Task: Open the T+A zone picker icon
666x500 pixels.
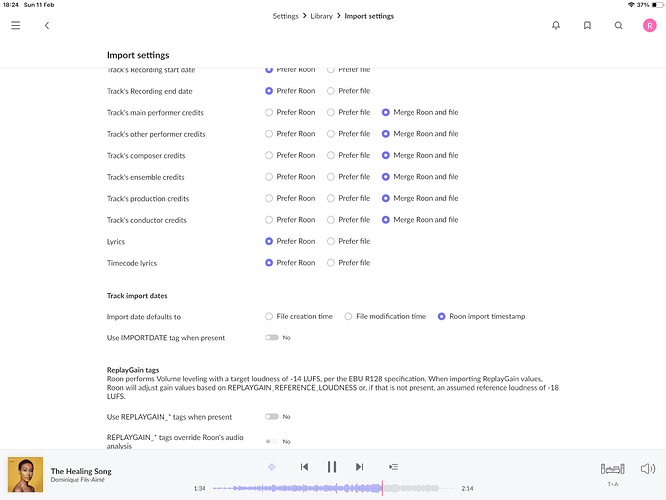Action: (612, 469)
